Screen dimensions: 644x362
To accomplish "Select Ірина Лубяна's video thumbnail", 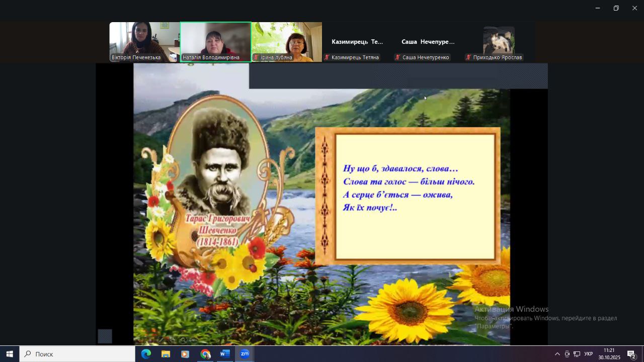I will (287, 42).
